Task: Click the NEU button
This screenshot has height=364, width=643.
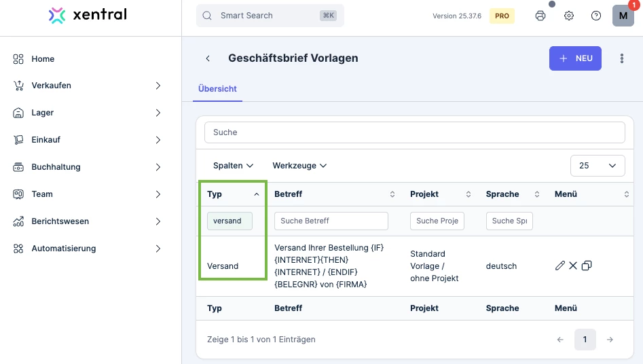Action: [575, 58]
